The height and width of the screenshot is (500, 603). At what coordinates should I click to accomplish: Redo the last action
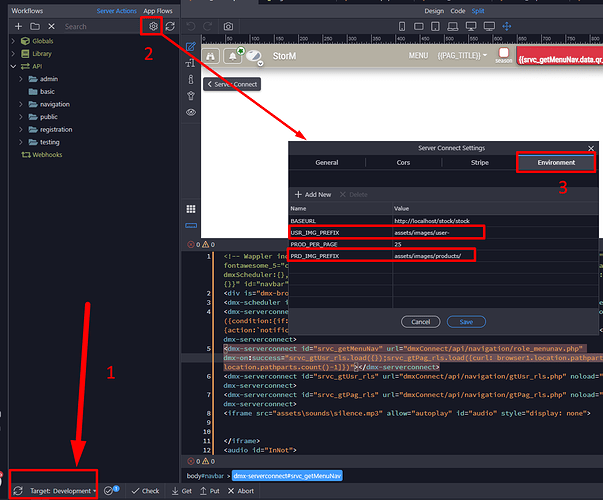tap(208, 26)
